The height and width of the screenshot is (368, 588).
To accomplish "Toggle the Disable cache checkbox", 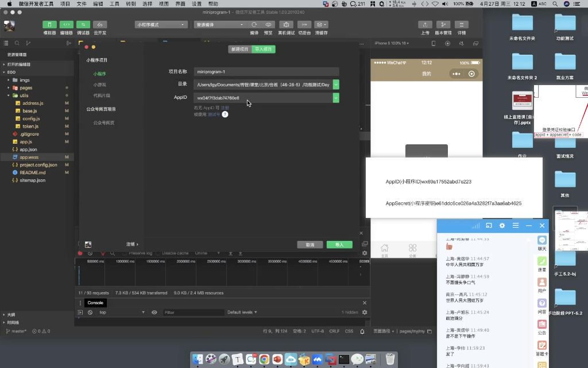I will click(x=157, y=254).
